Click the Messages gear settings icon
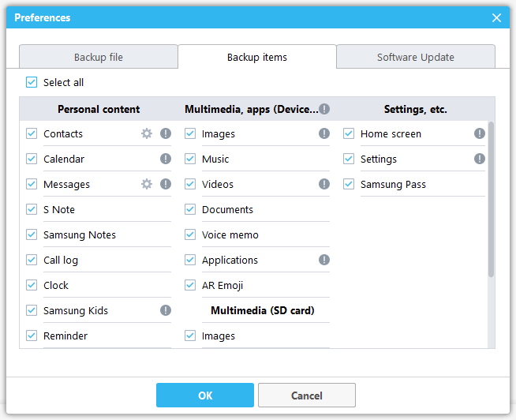This screenshot has width=516, height=420. tap(146, 185)
